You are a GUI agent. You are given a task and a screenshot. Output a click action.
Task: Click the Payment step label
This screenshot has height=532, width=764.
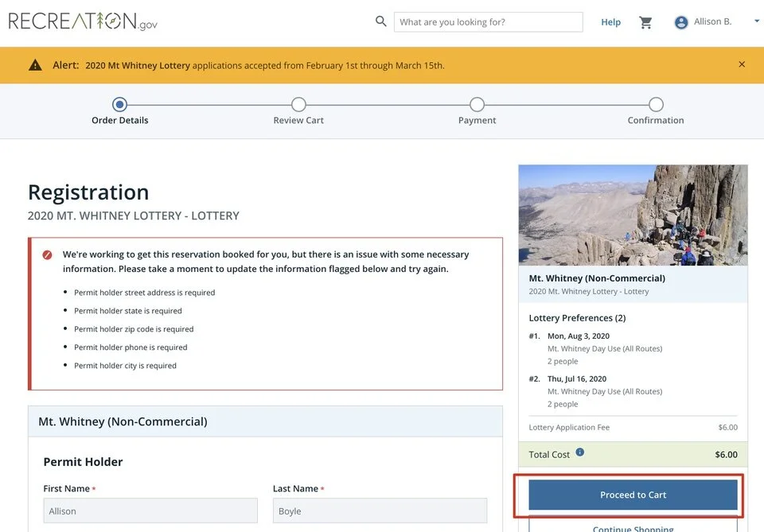tap(477, 120)
